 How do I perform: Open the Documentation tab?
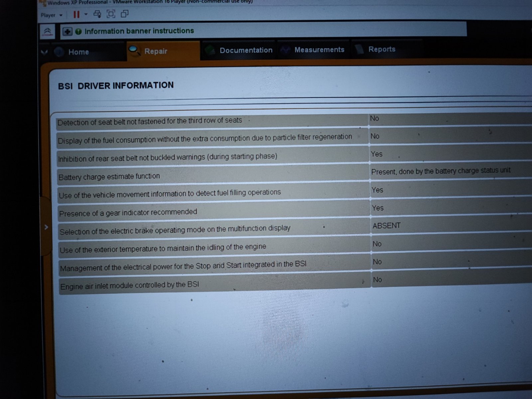pos(239,50)
